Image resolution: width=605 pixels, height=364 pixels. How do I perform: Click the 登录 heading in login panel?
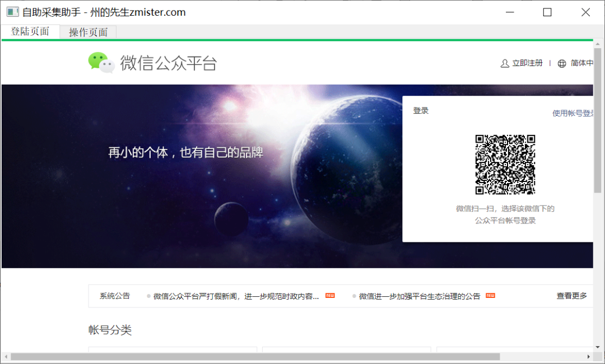pos(421,111)
